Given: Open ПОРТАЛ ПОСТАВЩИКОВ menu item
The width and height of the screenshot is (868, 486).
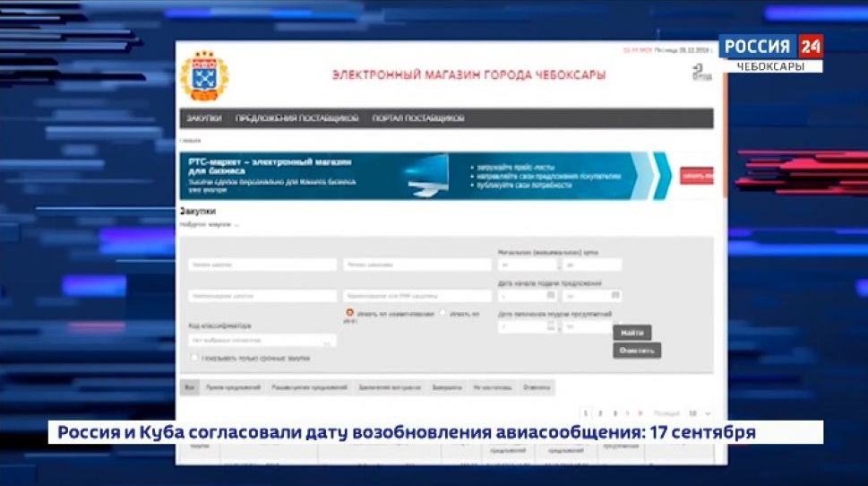Looking at the screenshot, I should 418,118.
